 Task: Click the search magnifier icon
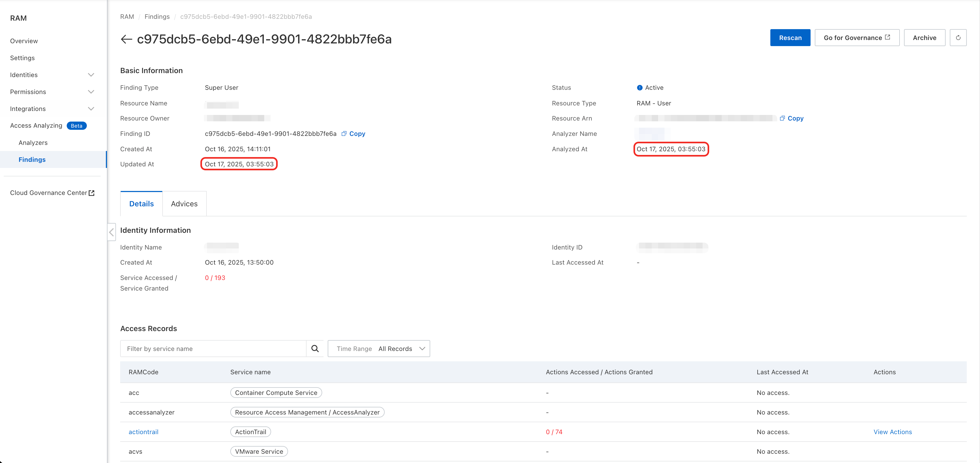point(314,348)
